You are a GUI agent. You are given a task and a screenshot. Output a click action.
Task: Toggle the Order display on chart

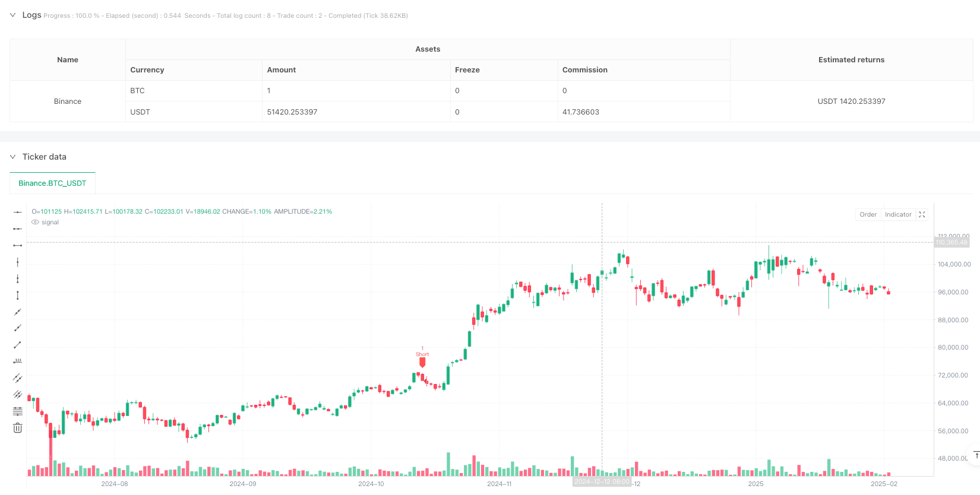point(868,215)
